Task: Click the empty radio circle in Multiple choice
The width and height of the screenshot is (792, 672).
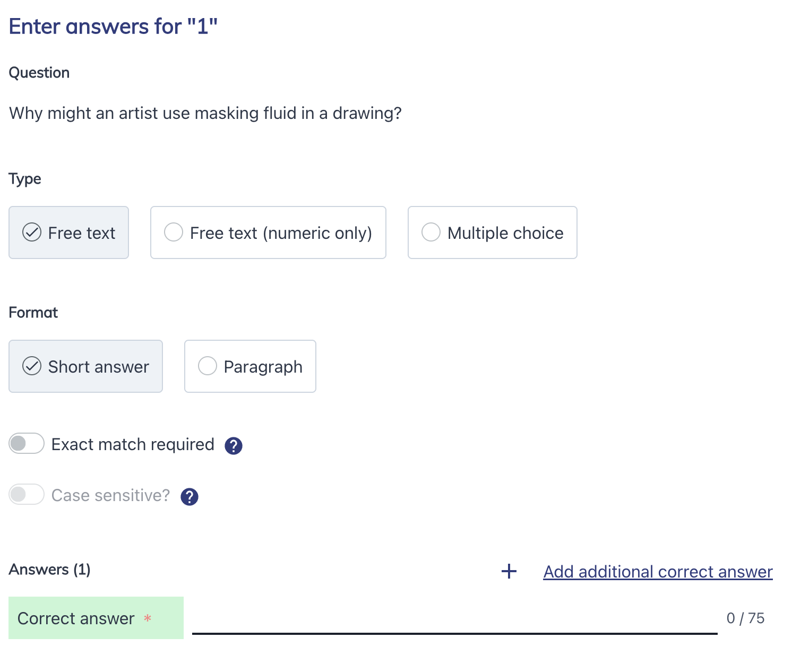Action: coord(431,232)
